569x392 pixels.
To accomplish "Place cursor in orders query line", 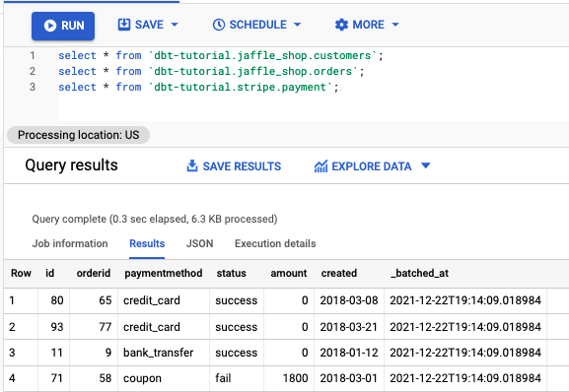I will tap(211, 71).
